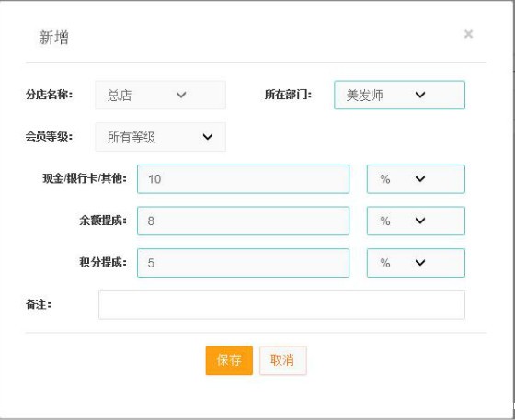Select the % symbol in the 积分提成 row
Screen dimensions: 515x420
(385, 263)
